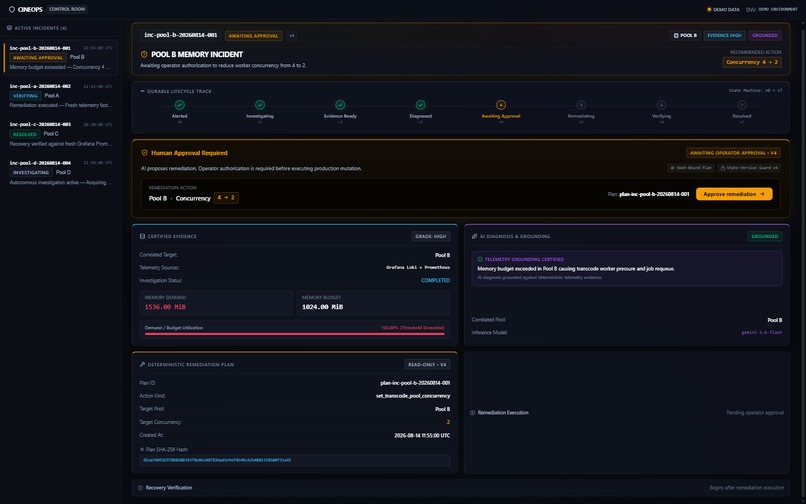
Task: Click the v4 version tag beside incident ID
Action: [x=291, y=35]
